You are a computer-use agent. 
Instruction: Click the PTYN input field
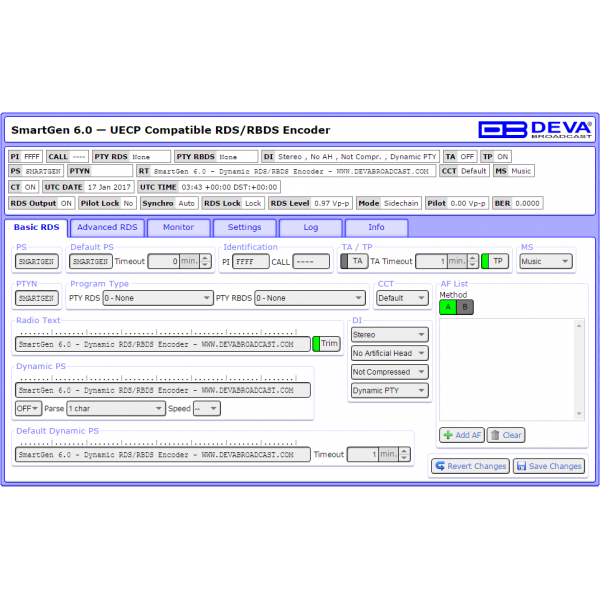pyautogui.click(x=37, y=298)
